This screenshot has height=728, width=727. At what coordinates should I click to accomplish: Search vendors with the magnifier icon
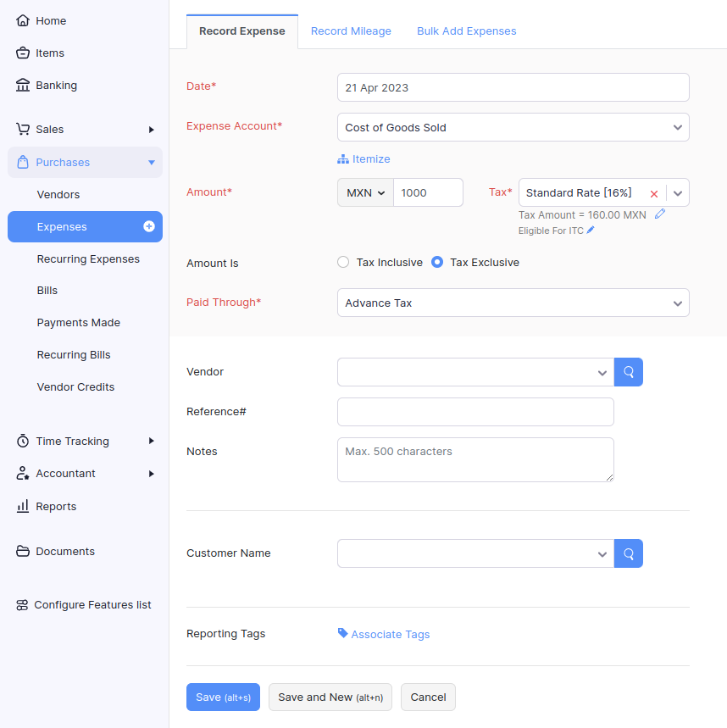coord(628,371)
